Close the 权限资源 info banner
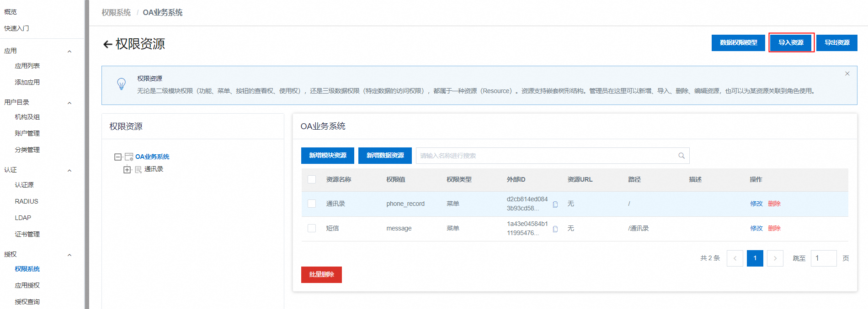 point(847,73)
